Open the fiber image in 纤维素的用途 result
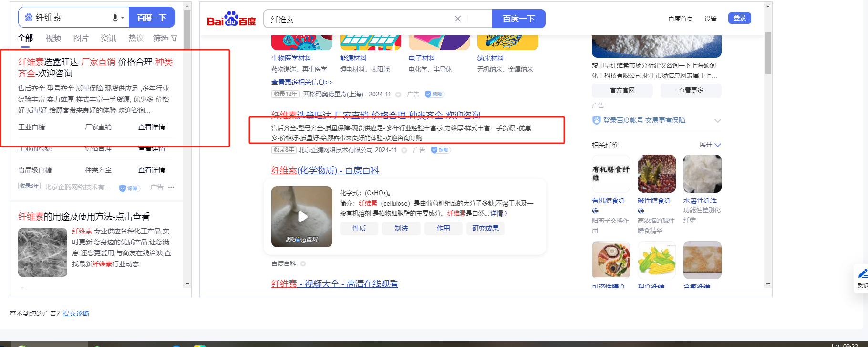Screen dimensions: 868x347 [x=42, y=252]
